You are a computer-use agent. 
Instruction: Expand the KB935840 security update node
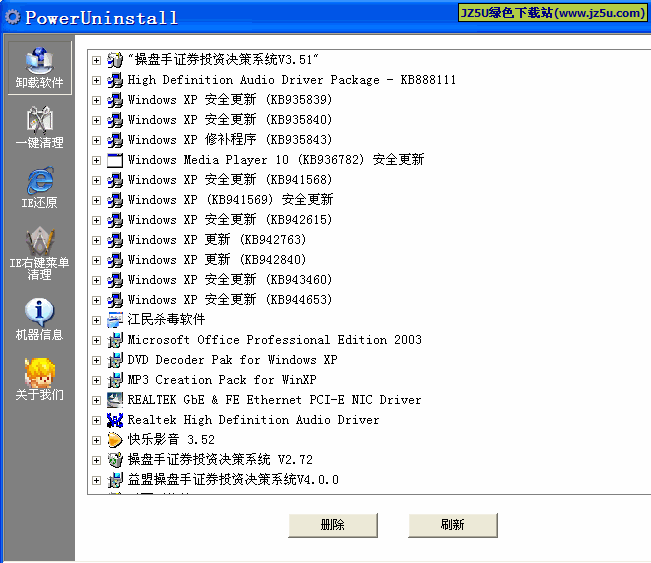96,120
